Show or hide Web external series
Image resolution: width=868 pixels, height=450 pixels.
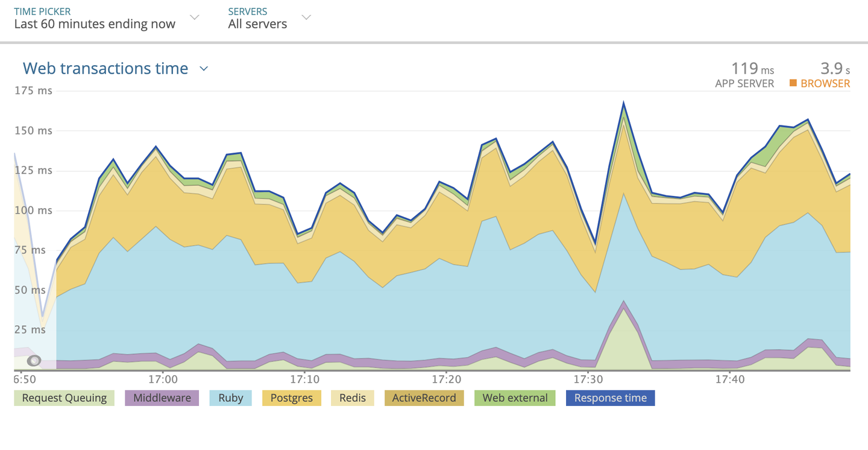click(515, 398)
